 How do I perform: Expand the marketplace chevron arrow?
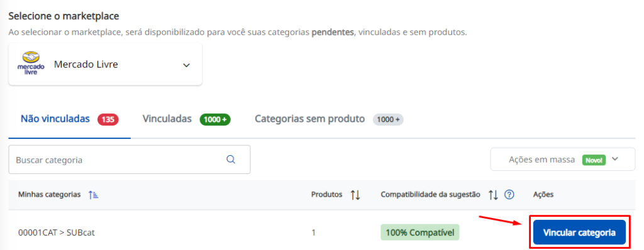tap(186, 65)
